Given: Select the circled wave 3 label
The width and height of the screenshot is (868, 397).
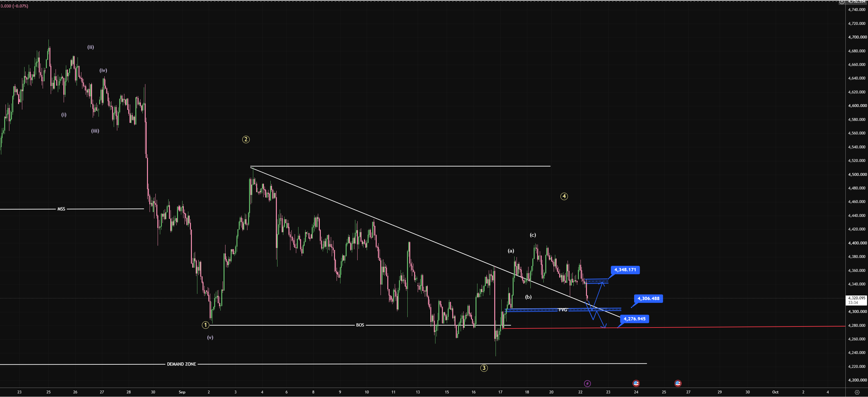Looking at the screenshot, I should [x=484, y=368].
